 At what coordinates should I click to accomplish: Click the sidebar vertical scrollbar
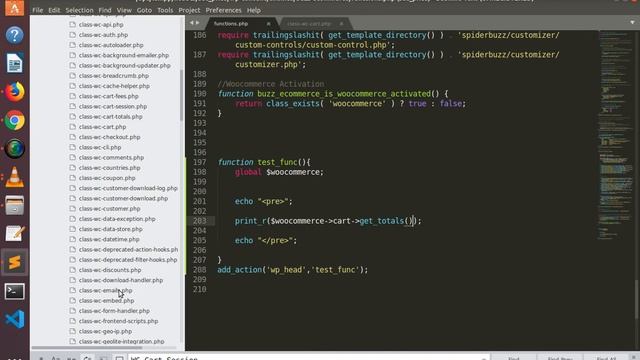pyautogui.click(x=181, y=95)
